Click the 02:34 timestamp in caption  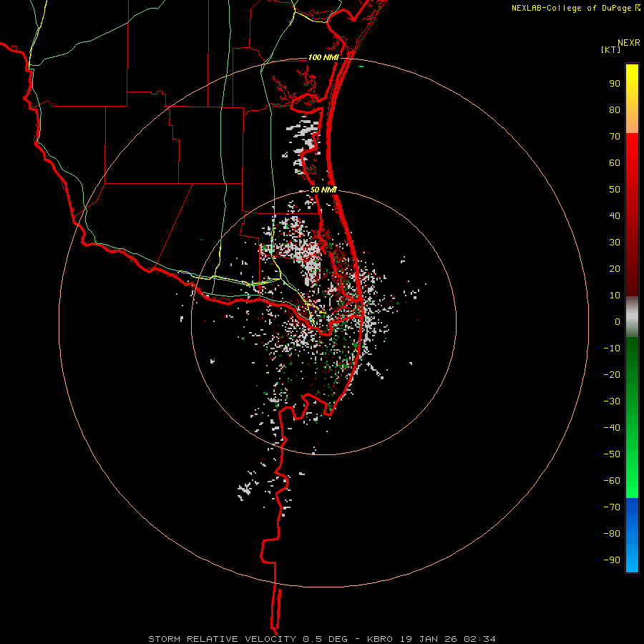click(479, 639)
